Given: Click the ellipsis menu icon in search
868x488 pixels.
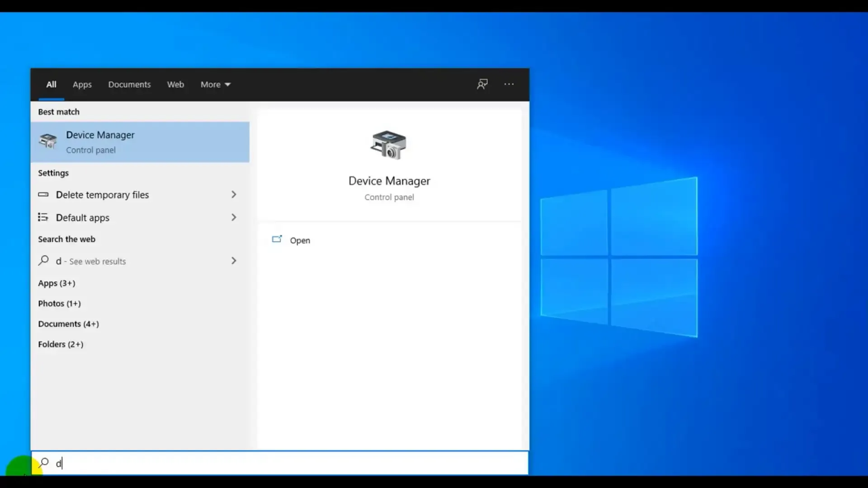Looking at the screenshot, I should (509, 84).
